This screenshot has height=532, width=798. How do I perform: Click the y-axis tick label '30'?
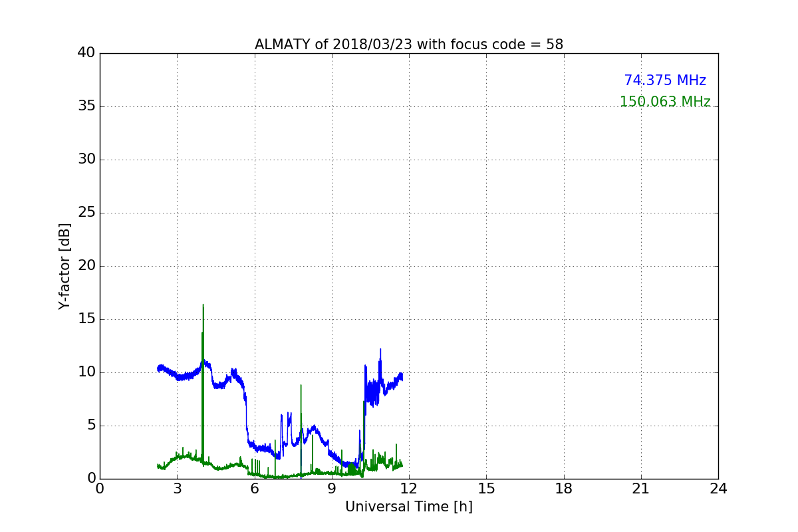(86, 160)
